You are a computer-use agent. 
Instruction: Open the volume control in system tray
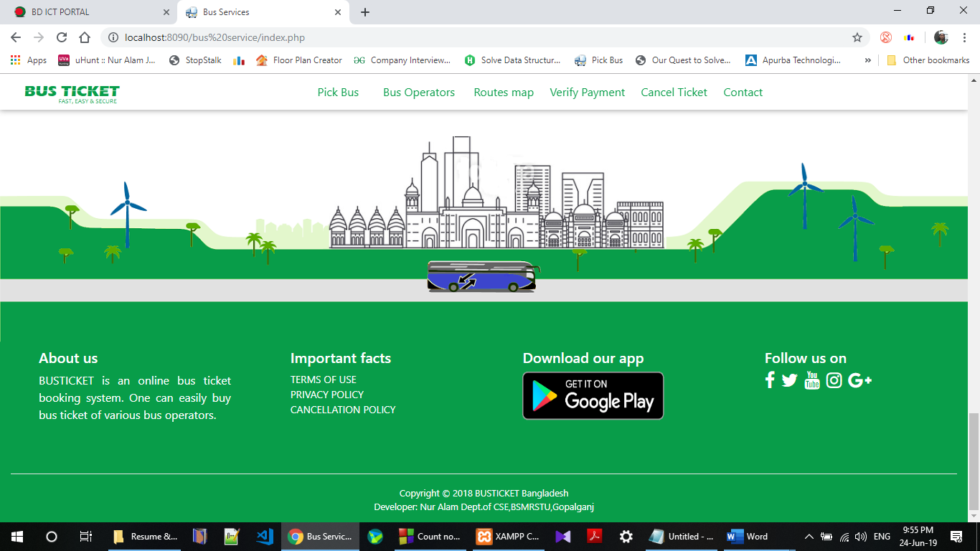[x=860, y=536]
